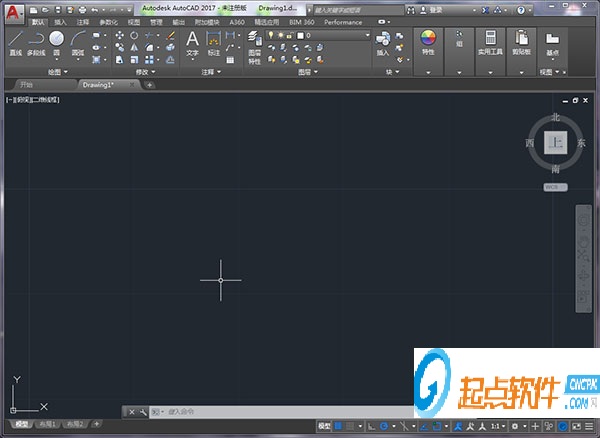Viewport: 600px width, 438px height.
Task: Click the viewport controls label at top-left
Action: pos(33,100)
